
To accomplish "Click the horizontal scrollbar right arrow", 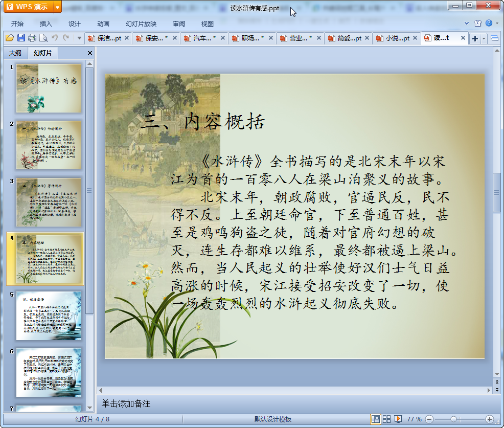I will tap(489, 390).
